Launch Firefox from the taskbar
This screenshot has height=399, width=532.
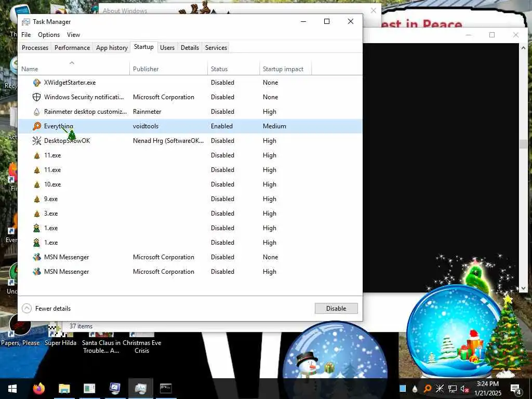(38, 389)
